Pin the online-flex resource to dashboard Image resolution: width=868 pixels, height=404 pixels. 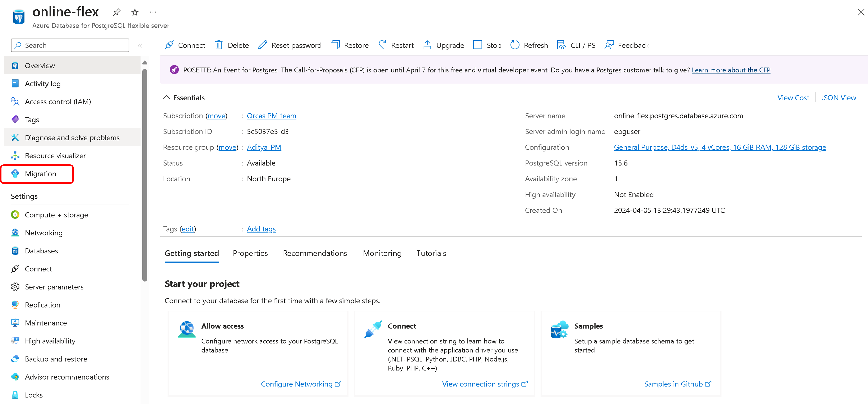point(117,13)
